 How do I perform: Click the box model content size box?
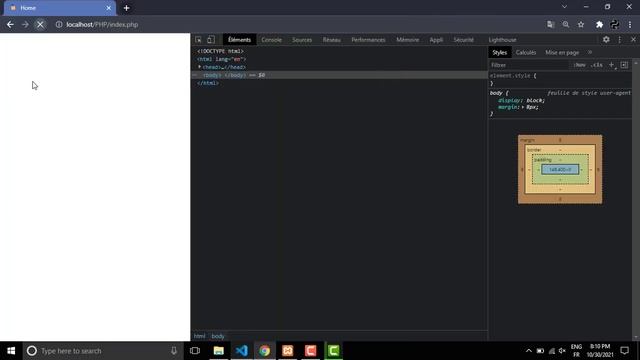[560, 169]
